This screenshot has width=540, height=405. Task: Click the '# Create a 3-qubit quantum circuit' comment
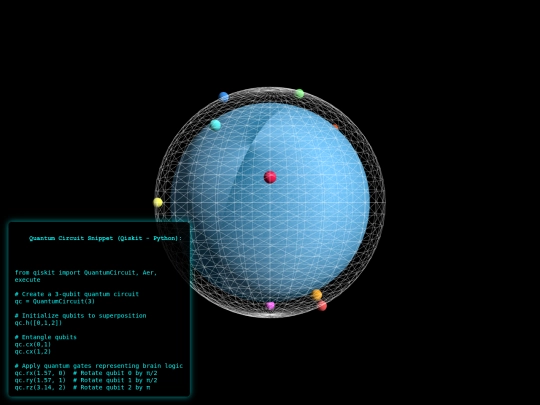pos(77,294)
